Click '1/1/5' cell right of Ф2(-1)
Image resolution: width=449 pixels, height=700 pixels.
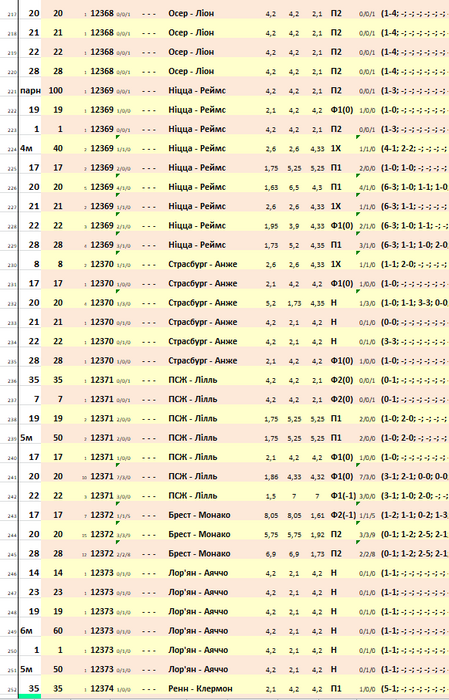367,516
